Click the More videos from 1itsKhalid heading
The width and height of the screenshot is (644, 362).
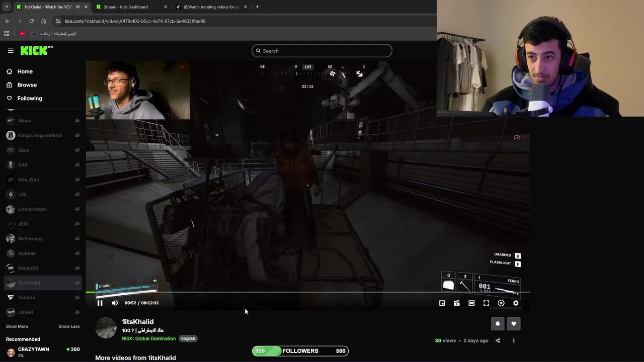pos(135,358)
